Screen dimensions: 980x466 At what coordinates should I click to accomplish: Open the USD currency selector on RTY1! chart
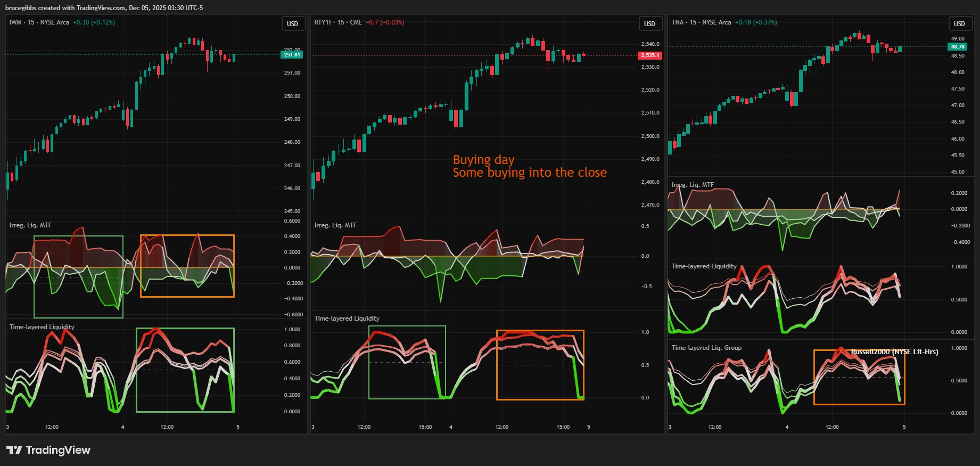click(x=649, y=23)
